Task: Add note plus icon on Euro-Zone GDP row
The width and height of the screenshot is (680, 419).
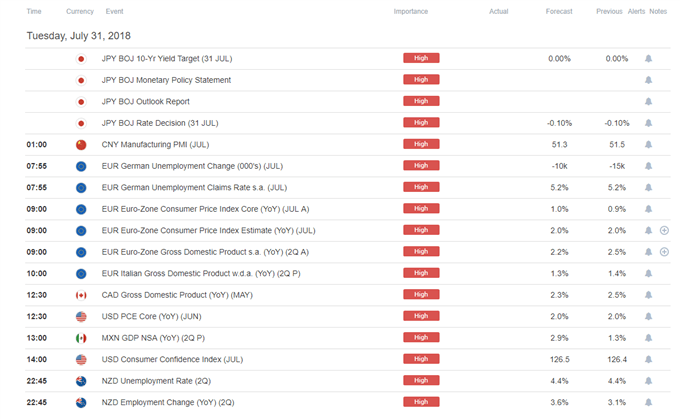Action: click(x=664, y=252)
